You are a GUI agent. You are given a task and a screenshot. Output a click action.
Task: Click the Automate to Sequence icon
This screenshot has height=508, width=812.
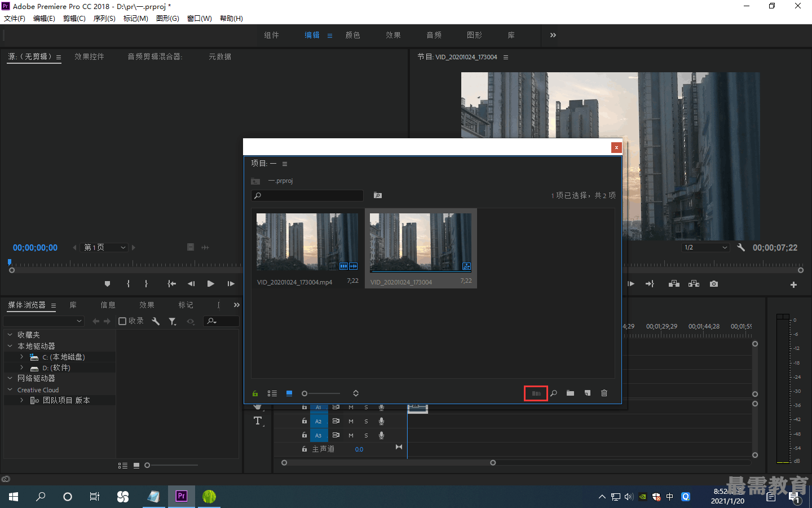click(x=536, y=393)
